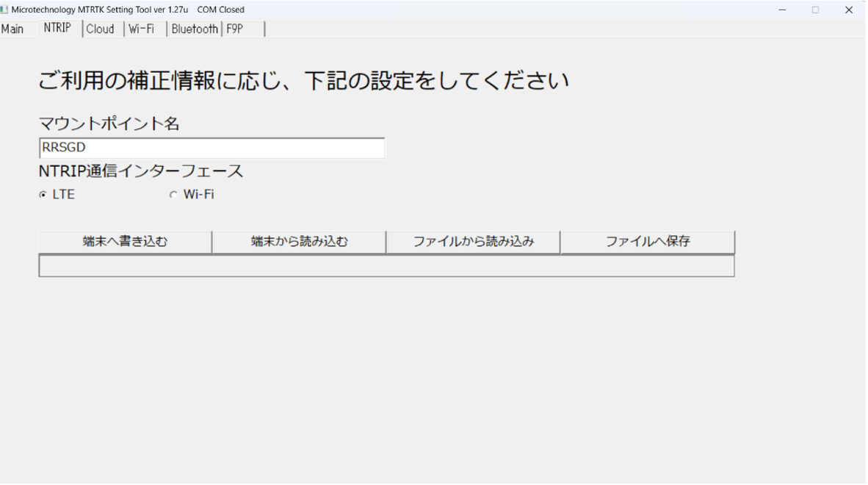Click the mount point name field containing RRSGD
This screenshot has height=485, width=868.
[x=211, y=148]
